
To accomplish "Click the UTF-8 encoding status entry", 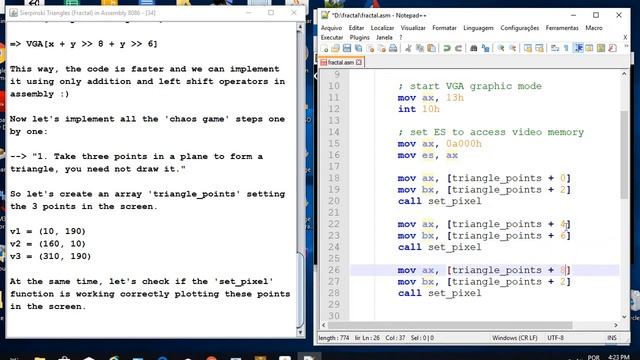I will click(x=556, y=338).
